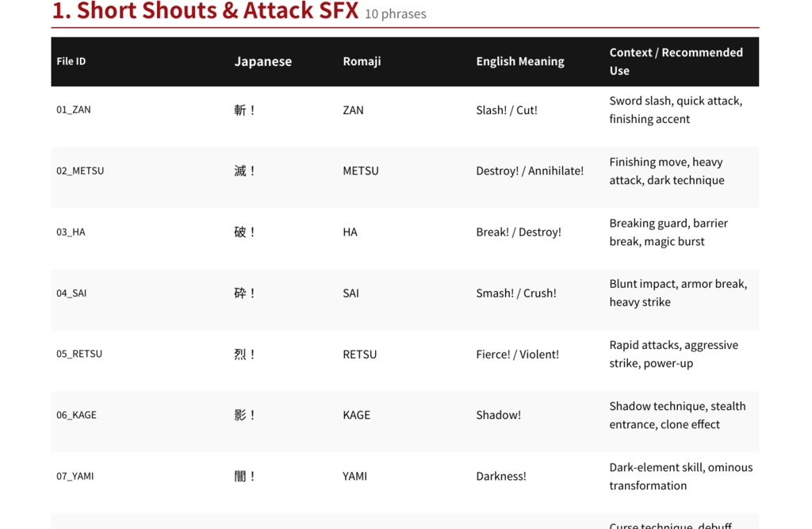
Task: Select the 02_METSU file ID cell
Action: [x=80, y=171]
